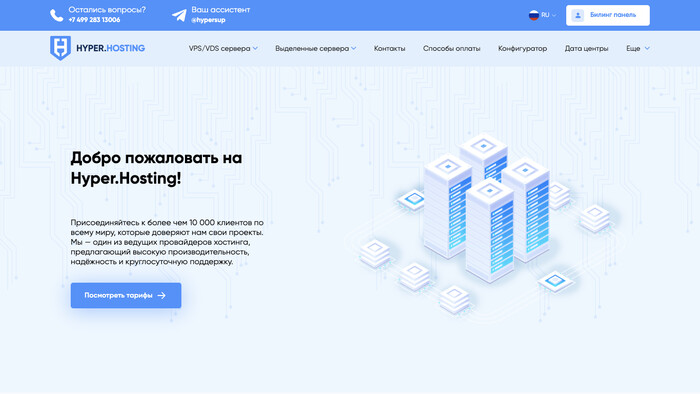Image resolution: width=700 pixels, height=394 pixels.
Task: Click the Добро пожаловать на Hyper.Hosting! heading
Action: click(156, 168)
